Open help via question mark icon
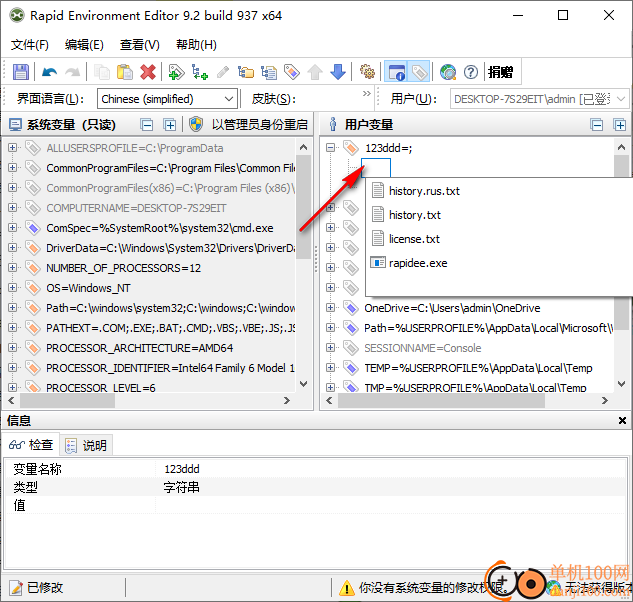Viewport: 633px width, 602px height. (471, 72)
